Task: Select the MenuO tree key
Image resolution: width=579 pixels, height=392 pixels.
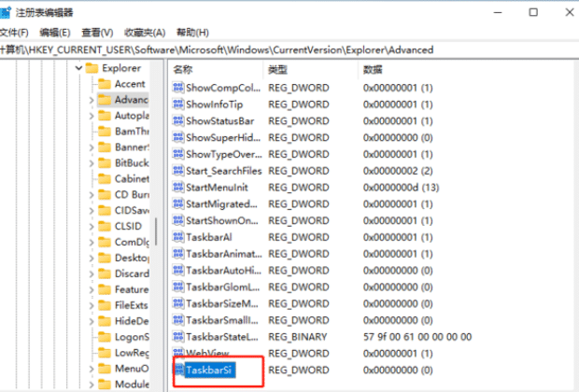Action: (x=132, y=369)
